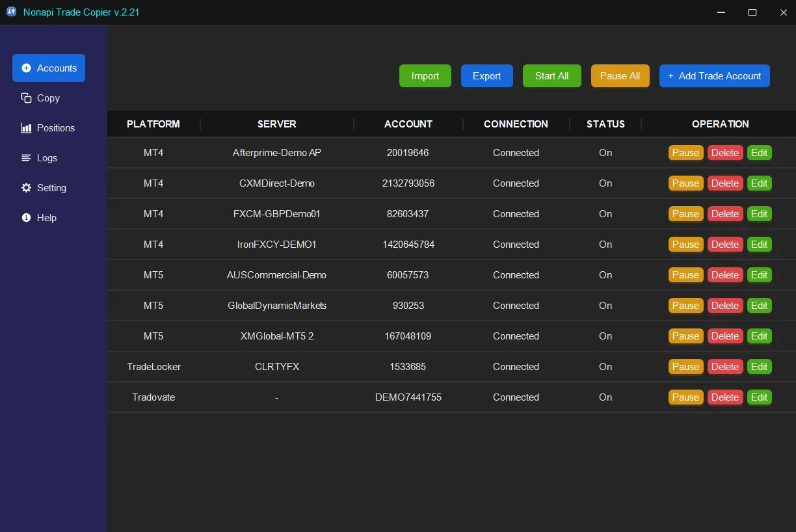Pause the AUSCommercial-Demo account
Screen dimensions: 796x532
[x=685, y=275]
